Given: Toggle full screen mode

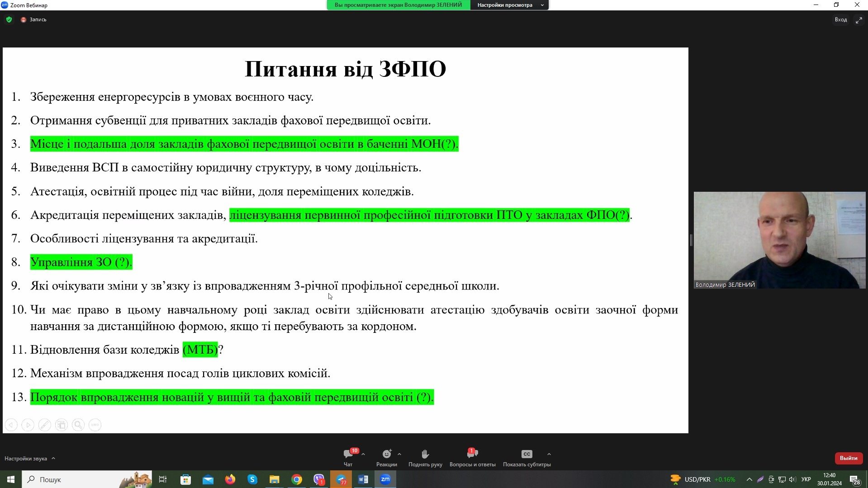Looking at the screenshot, I should tap(859, 20).
